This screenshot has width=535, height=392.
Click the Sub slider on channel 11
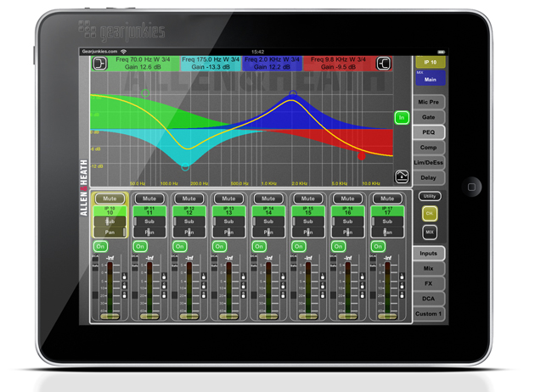click(x=149, y=221)
